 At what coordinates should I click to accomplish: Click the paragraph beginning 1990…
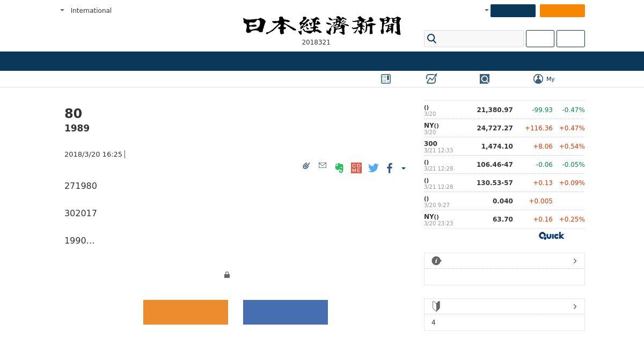[x=79, y=240]
